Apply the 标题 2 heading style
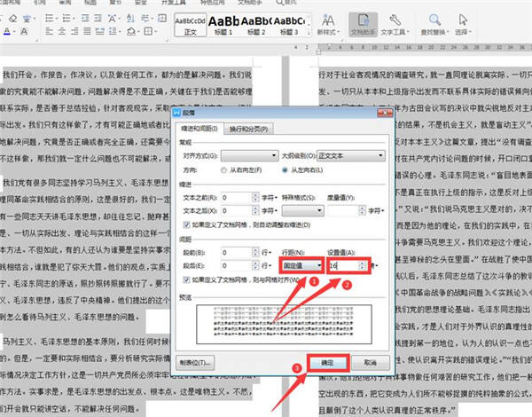The width and height of the screenshot is (532, 417). coord(256,25)
